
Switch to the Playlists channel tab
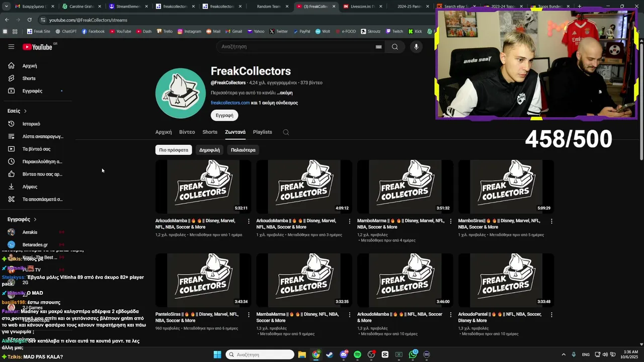(x=263, y=132)
